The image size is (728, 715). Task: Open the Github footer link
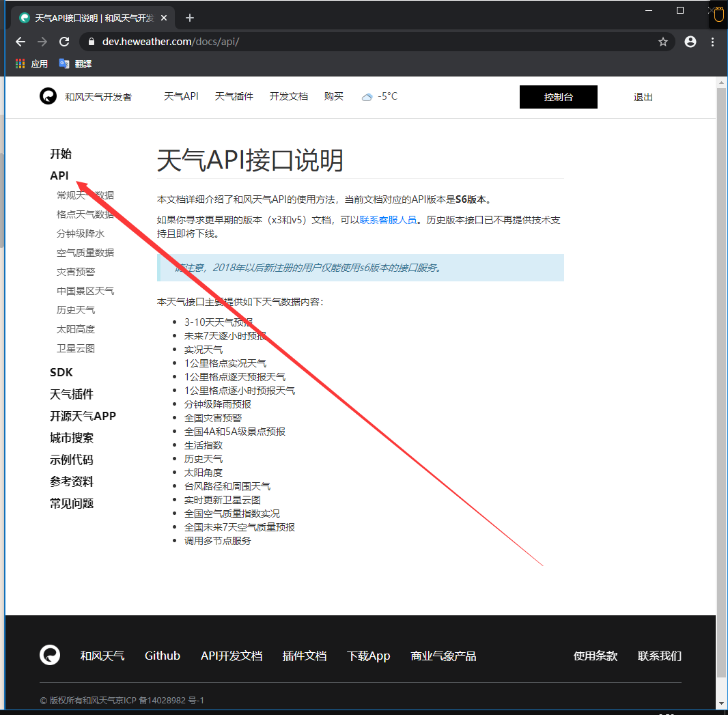pyautogui.click(x=162, y=656)
